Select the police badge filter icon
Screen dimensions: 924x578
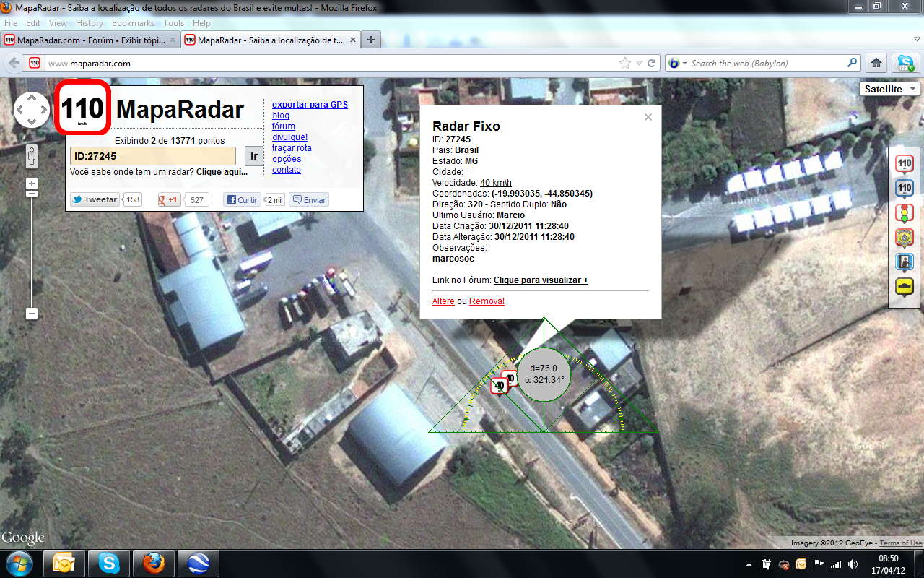click(905, 238)
